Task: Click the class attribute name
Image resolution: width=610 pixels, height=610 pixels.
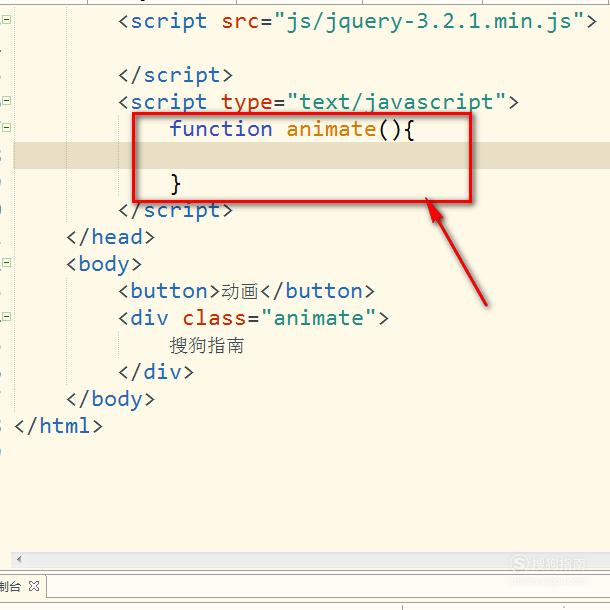Action: click(214, 318)
